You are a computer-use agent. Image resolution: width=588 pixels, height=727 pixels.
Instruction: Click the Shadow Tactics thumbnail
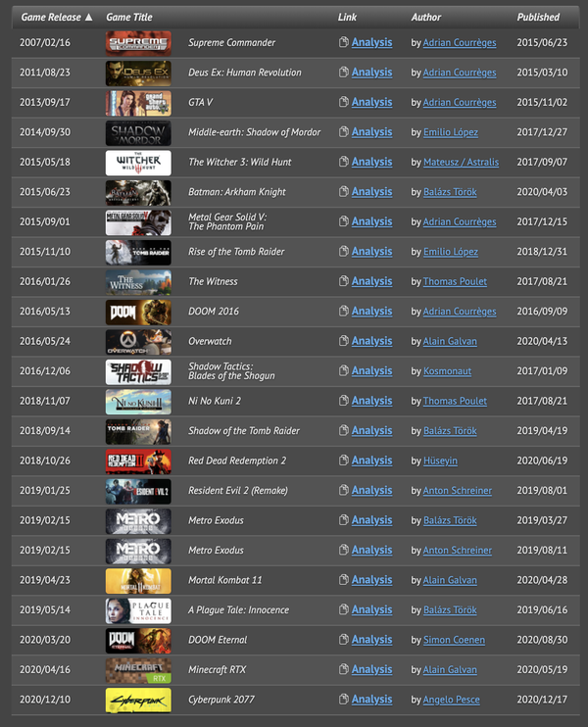(x=138, y=372)
